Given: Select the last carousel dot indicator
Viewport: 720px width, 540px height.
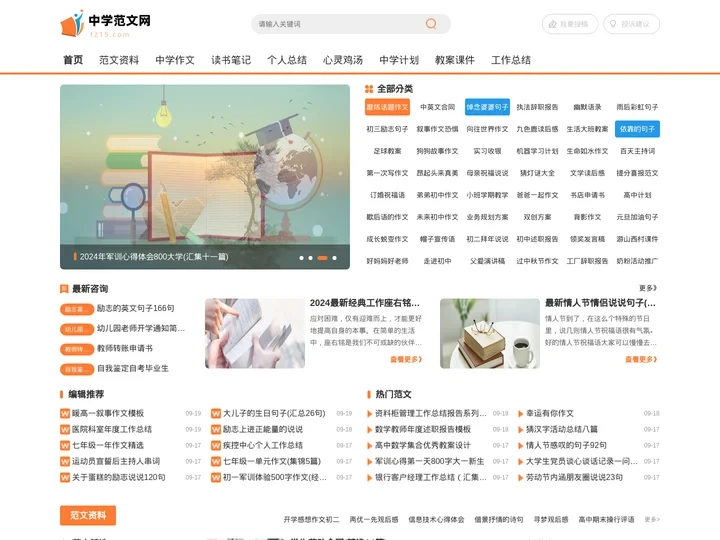Looking at the screenshot, I should (334, 258).
